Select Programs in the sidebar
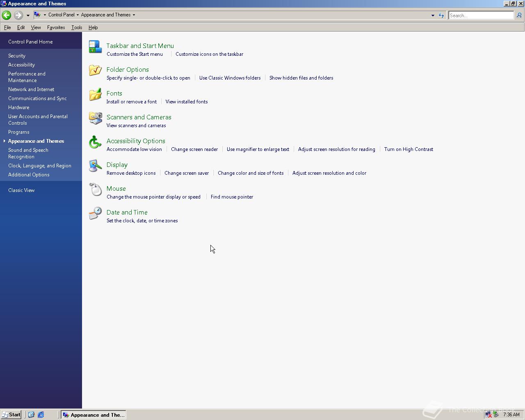525x420 pixels. point(19,132)
